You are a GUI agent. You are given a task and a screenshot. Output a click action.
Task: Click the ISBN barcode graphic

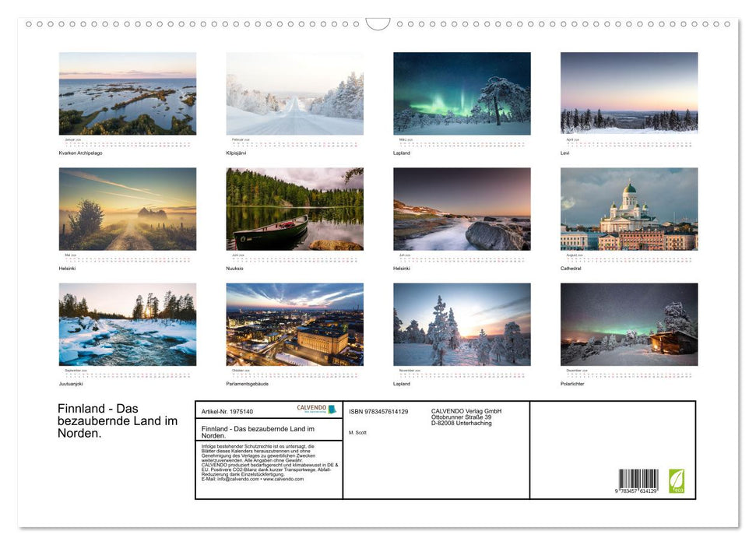pyautogui.click(x=638, y=479)
